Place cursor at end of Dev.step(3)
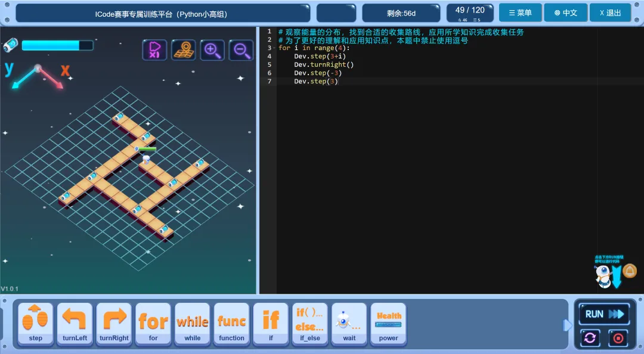This screenshot has width=644, height=354. [x=338, y=81]
